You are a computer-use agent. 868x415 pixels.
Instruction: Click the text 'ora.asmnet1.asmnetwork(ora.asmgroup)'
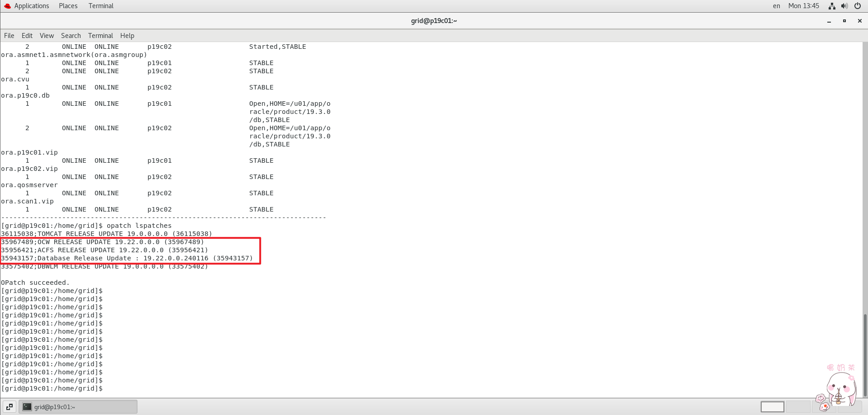[x=74, y=55]
